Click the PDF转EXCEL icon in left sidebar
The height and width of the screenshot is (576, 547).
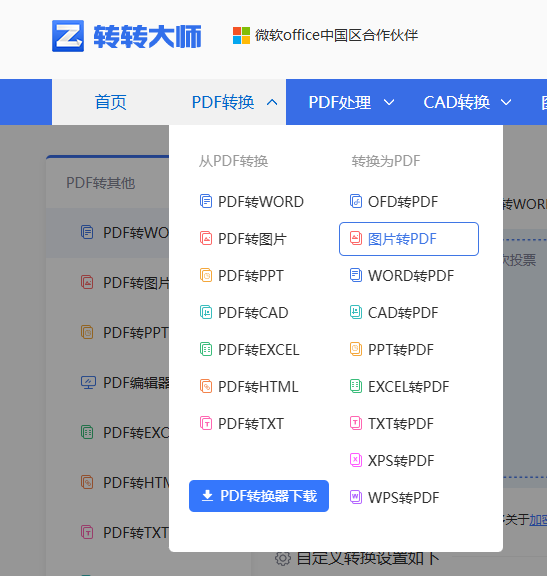[87, 432]
